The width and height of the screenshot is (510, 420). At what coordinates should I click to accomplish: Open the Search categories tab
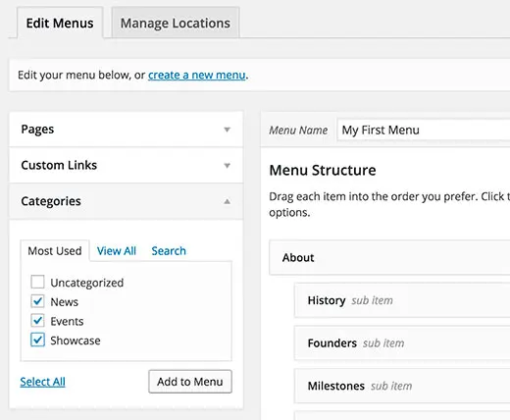[x=169, y=251]
